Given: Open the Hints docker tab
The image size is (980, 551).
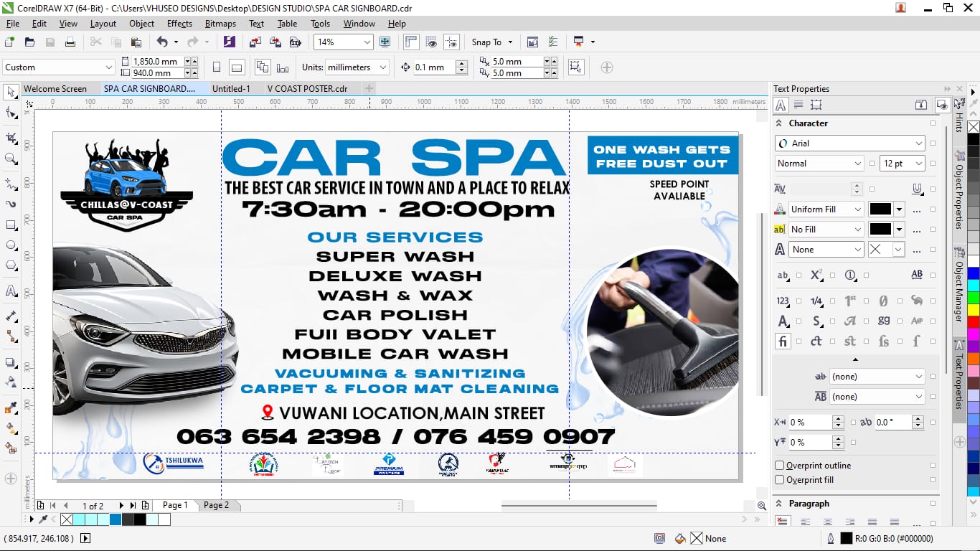Looking at the screenshot, I should point(959,115).
